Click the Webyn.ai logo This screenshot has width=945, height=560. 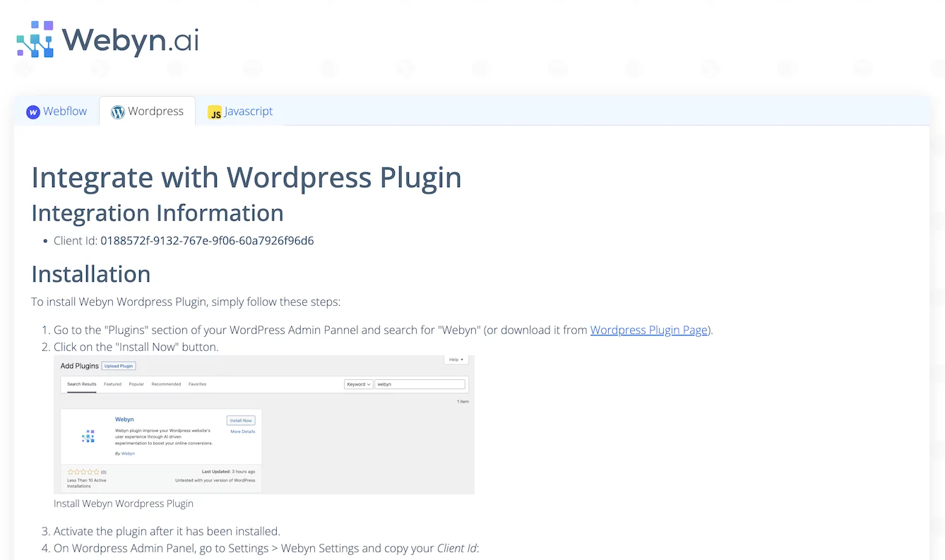click(x=107, y=39)
